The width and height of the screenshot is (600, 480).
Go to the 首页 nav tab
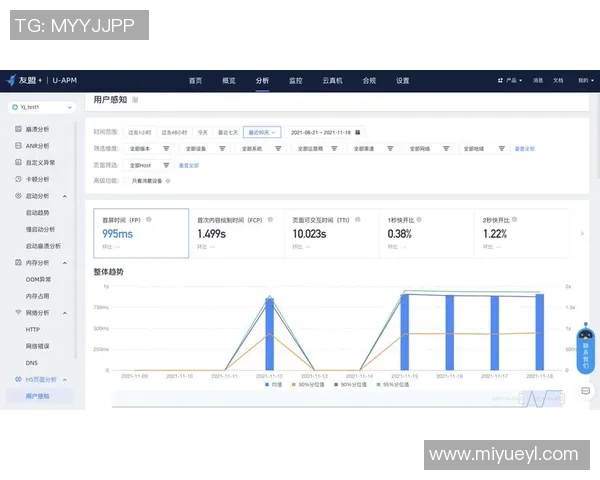tap(196, 80)
